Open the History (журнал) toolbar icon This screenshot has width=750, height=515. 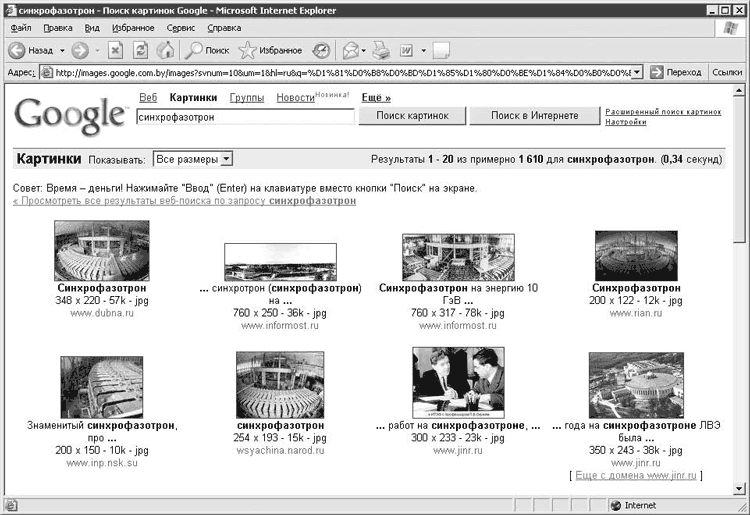pyautogui.click(x=321, y=50)
